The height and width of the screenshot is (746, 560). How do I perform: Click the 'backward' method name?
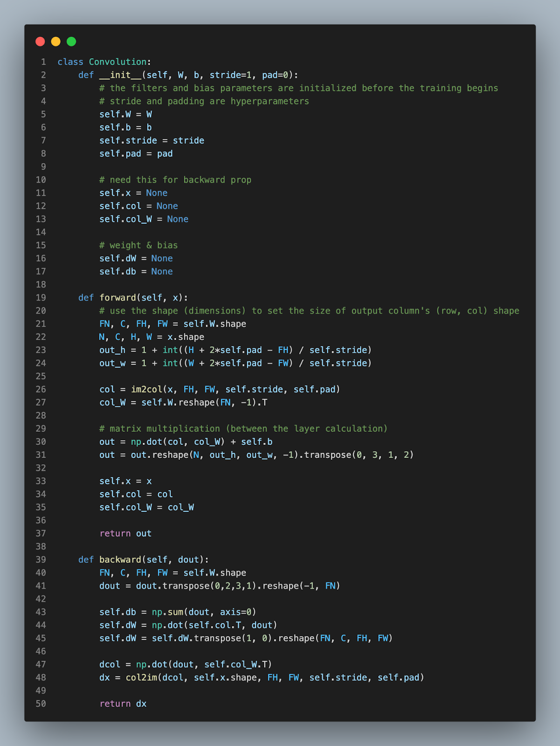coord(120,559)
